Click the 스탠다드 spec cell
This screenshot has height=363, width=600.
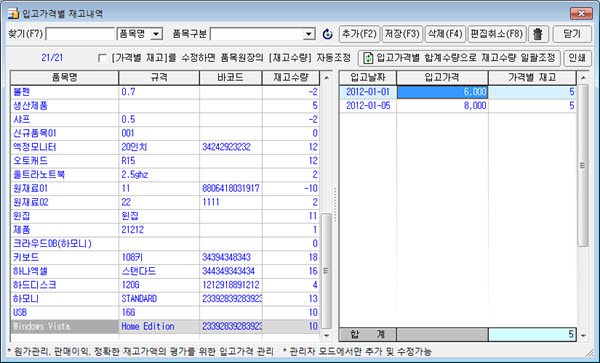(159, 271)
